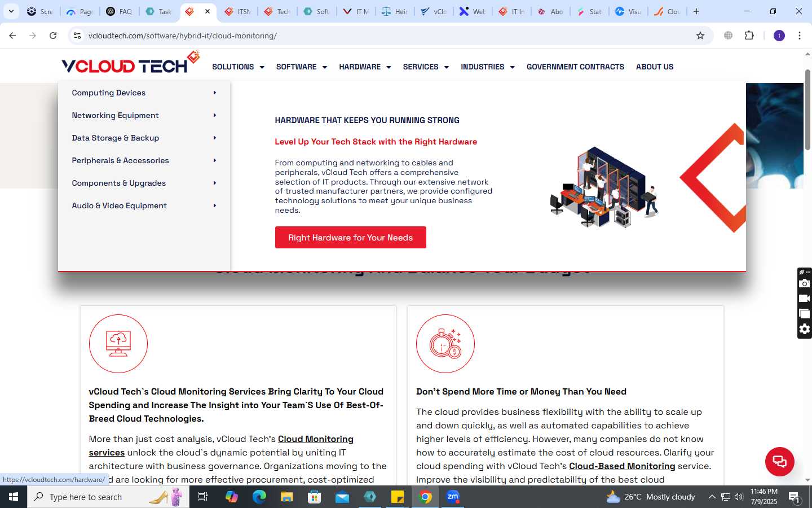The width and height of the screenshot is (812, 508).
Task: Click the video record icon on side panel
Action: (805, 299)
